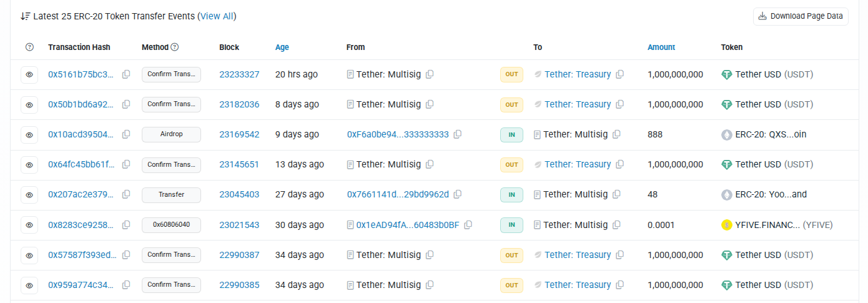Copy Tether: Treasury address in first row
868x303 pixels.
point(619,74)
